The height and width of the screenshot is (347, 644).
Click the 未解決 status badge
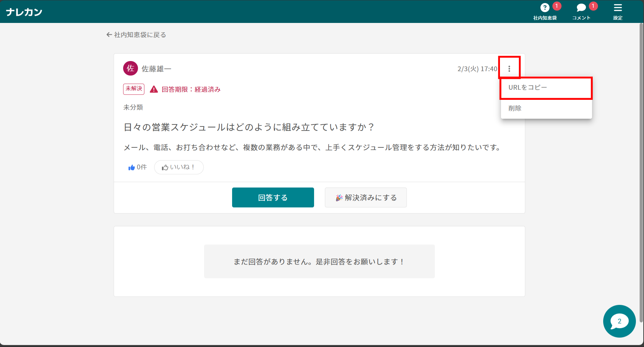point(133,89)
